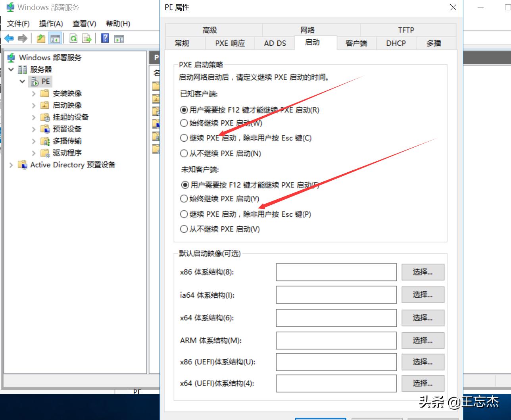This screenshot has height=420, width=511.
Task: Toggle the console tree show/hide icon
Action: (56, 38)
